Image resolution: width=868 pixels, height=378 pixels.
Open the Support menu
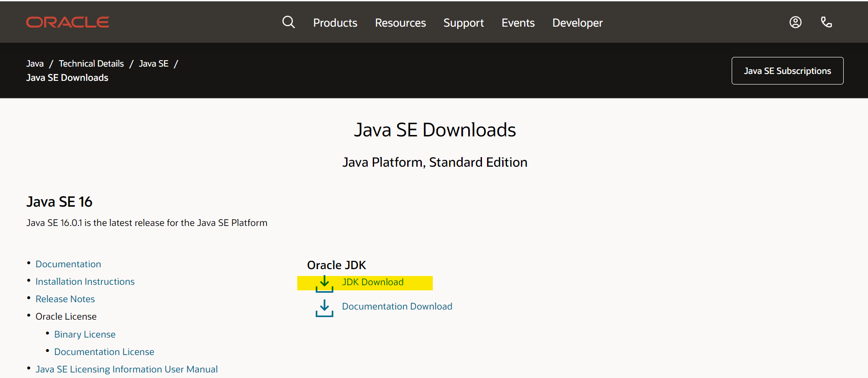tap(464, 23)
